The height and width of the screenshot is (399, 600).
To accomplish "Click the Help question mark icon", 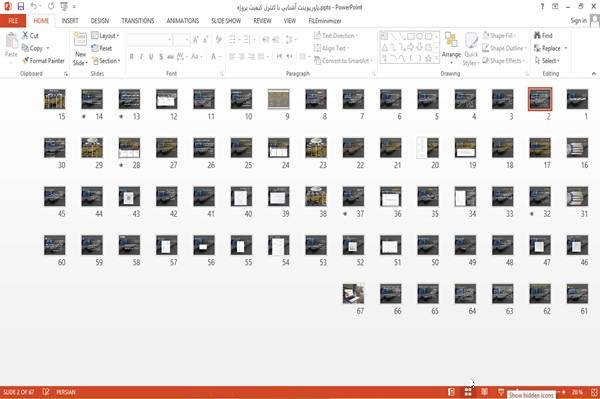I will (x=542, y=7).
